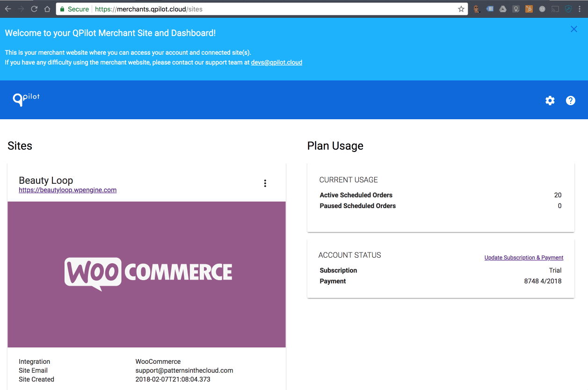588x390 pixels.
Task: Open settings via the gear icon
Action: 550,101
